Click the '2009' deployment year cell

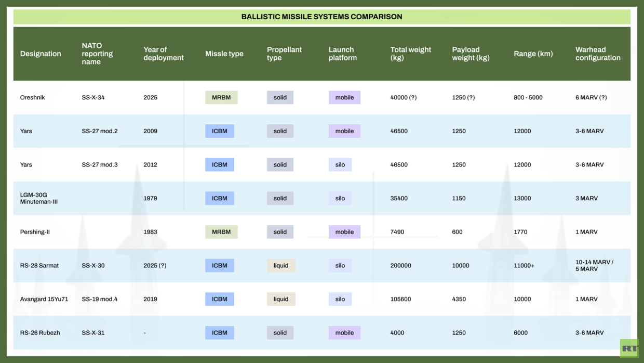pyautogui.click(x=150, y=131)
